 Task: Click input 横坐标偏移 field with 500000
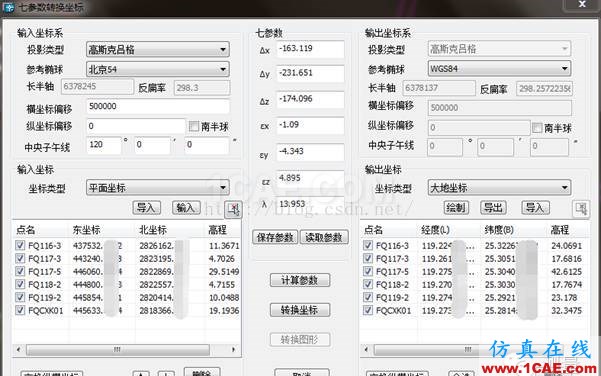point(158,107)
